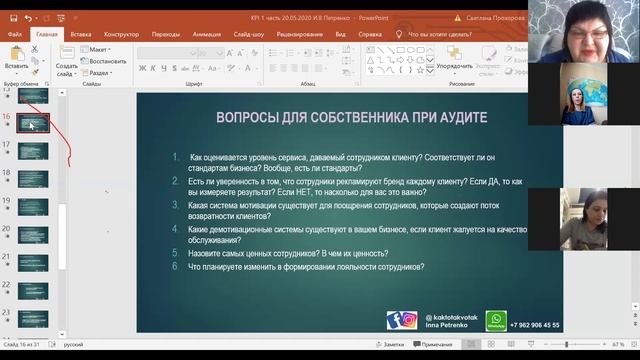The height and width of the screenshot is (360, 640).
Task: Switch to the Слайд-шоу tab
Action: [249, 35]
